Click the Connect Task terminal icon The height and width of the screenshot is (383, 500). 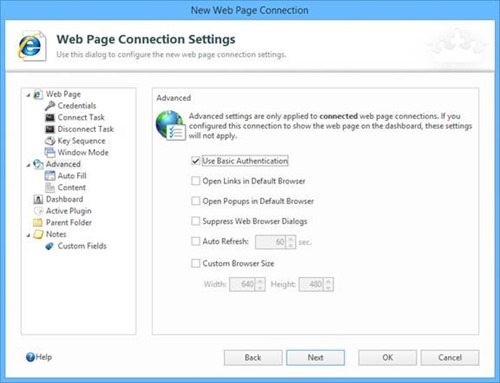[50, 118]
